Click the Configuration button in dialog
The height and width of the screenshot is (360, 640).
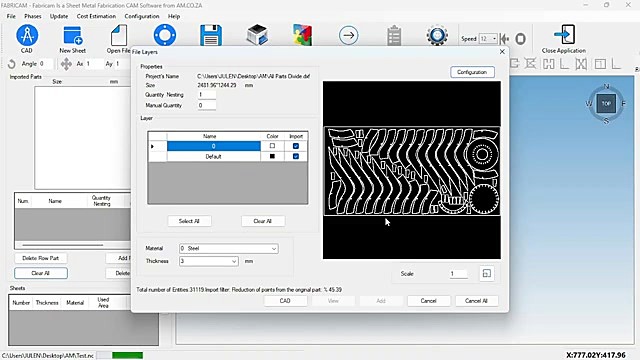(x=472, y=72)
